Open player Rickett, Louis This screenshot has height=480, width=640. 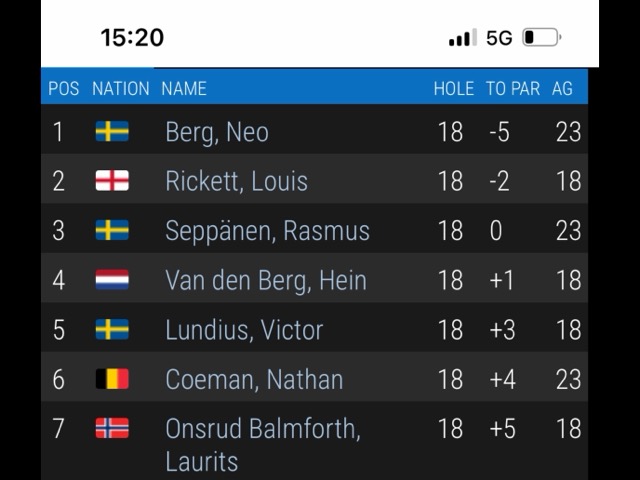[236, 181]
